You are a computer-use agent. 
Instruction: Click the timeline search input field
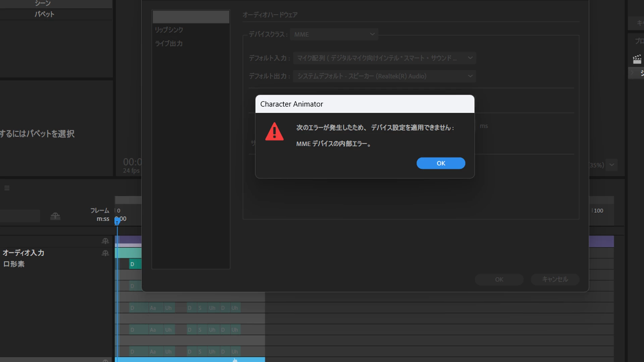click(x=19, y=216)
